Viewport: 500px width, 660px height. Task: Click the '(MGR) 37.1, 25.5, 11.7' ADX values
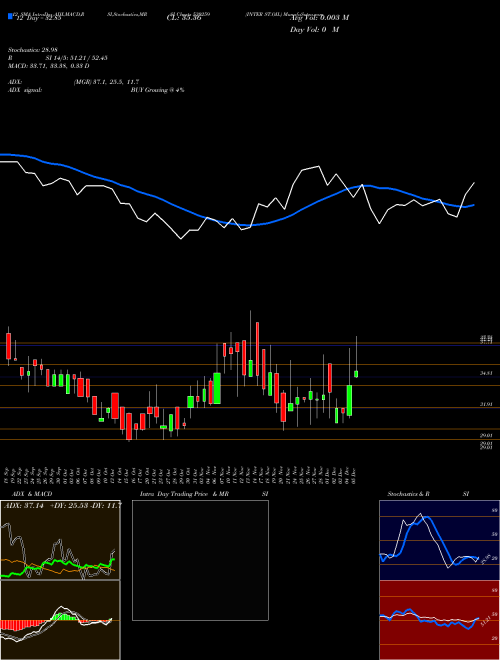point(106,82)
